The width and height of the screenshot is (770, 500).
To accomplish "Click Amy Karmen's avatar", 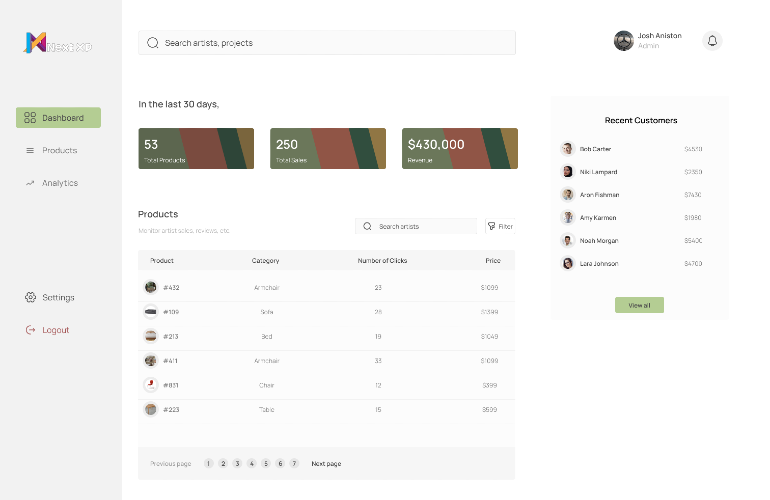I will pos(568,217).
